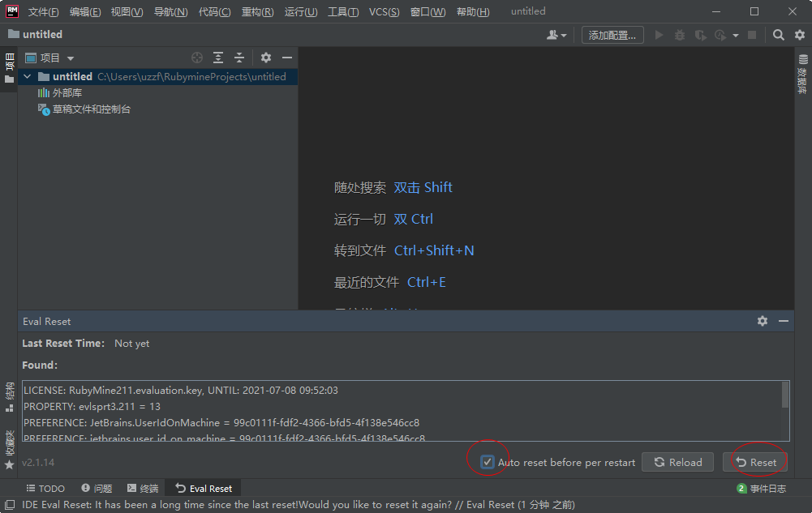Image resolution: width=812 pixels, height=513 pixels.
Task: Click untitled folder icon in navigation bar
Action: pyautogui.click(x=14, y=34)
